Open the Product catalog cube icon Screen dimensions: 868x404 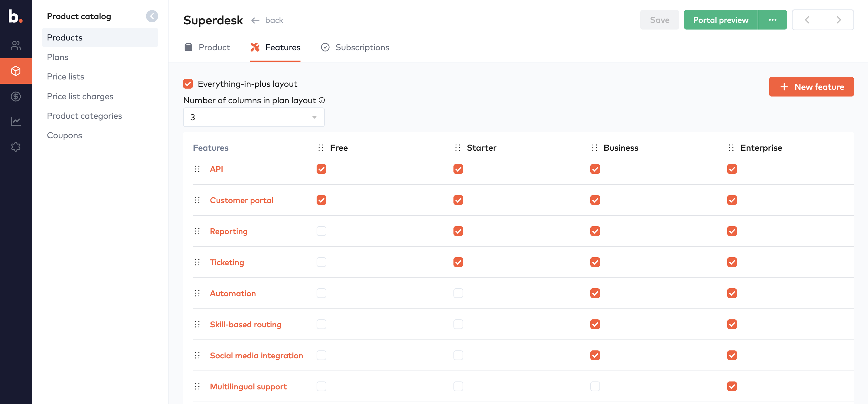point(16,71)
